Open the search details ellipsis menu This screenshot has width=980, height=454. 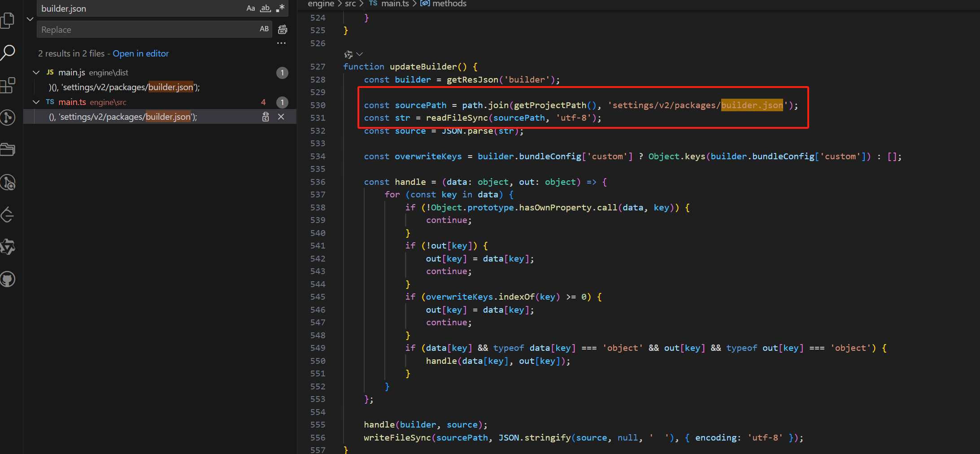(281, 43)
